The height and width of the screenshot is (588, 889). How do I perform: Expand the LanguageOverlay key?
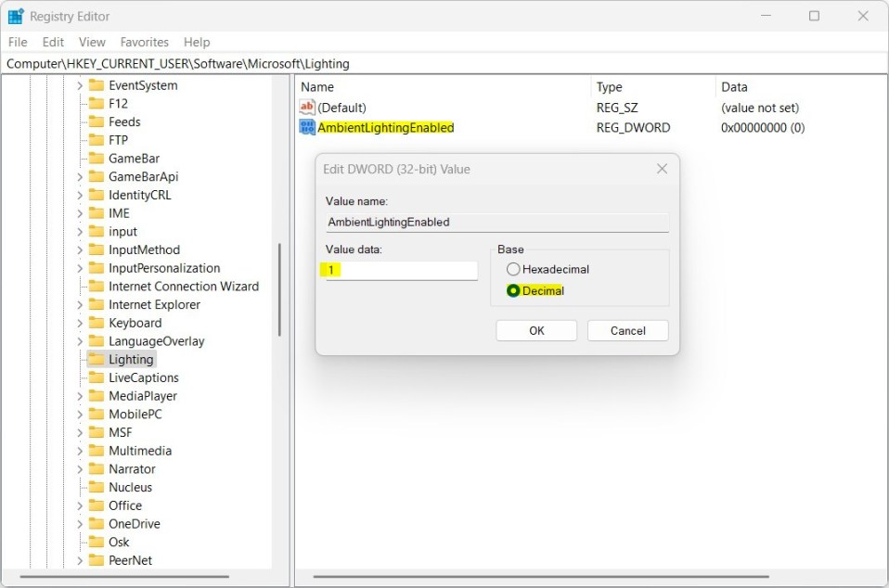click(x=80, y=341)
